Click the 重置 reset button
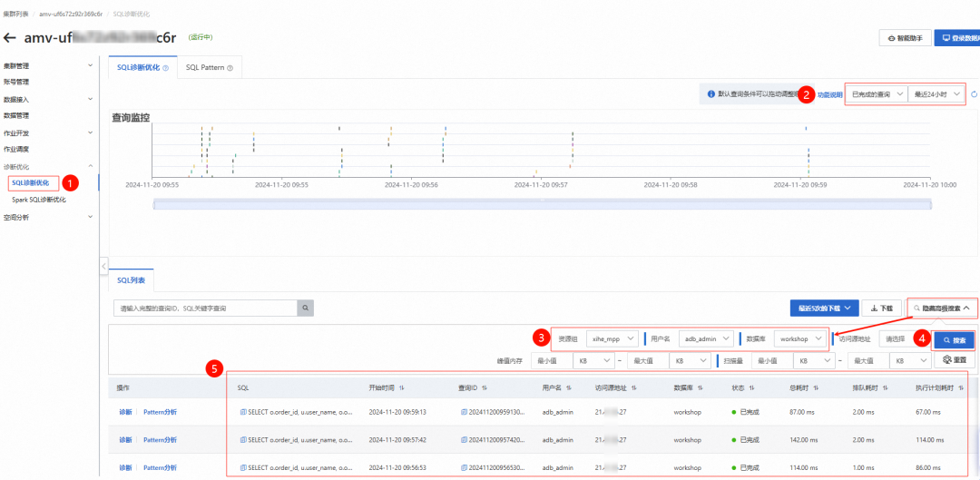 (954, 360)
